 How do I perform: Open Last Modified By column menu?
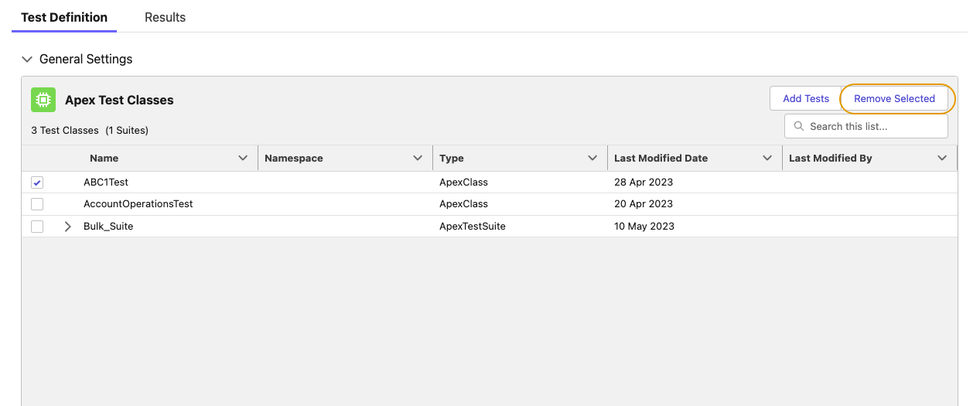point(942,158)
